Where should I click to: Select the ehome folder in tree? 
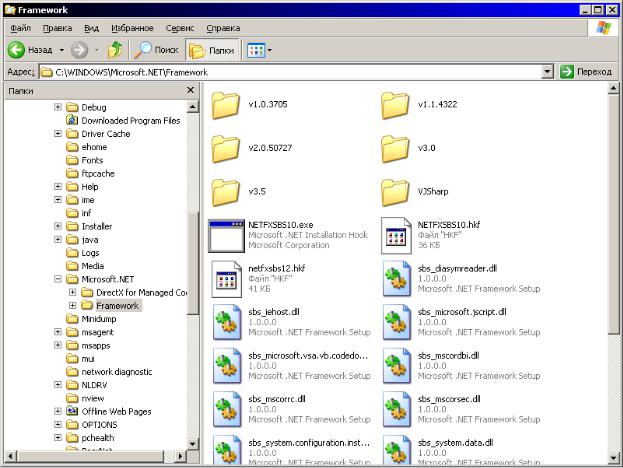click(x=94, y=147)
